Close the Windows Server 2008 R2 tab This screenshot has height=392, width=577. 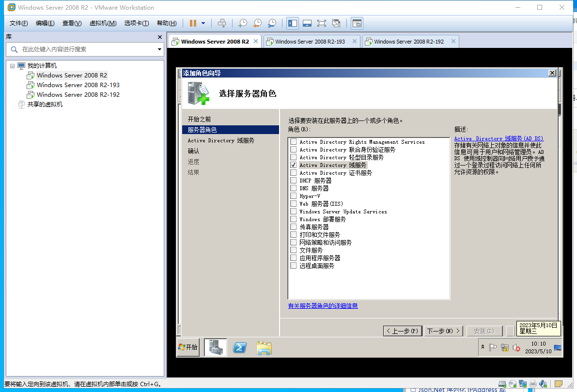pos(256,41)
